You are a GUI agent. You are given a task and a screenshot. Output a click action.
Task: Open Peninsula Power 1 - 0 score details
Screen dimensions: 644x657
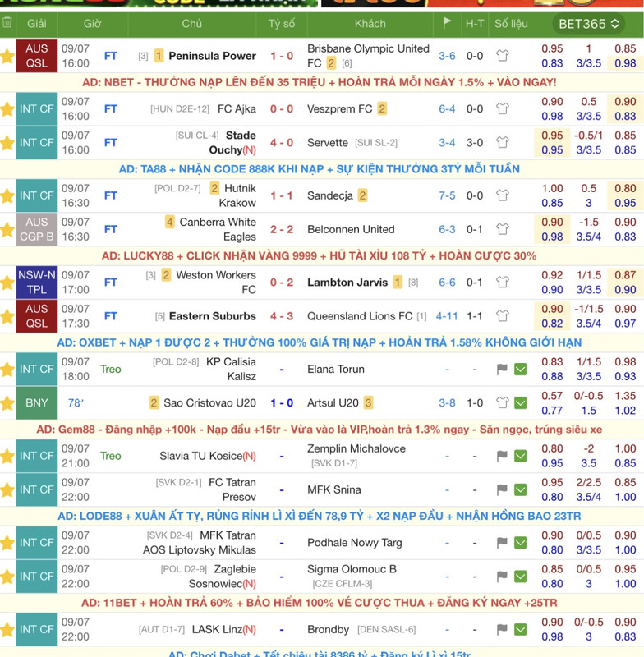pyautogui.click(x=282, y=56)
